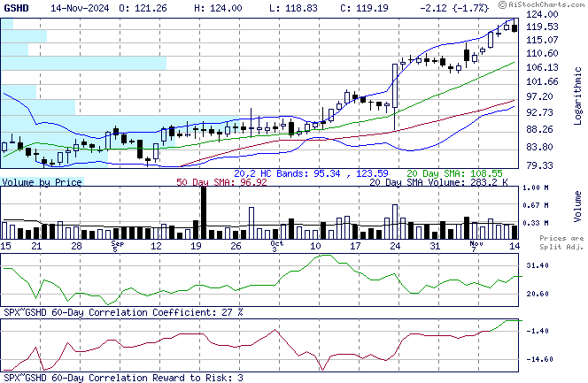Select the Nov 7 date axis marker
Screen dimensions: 588x383
[x=475, y=246]
